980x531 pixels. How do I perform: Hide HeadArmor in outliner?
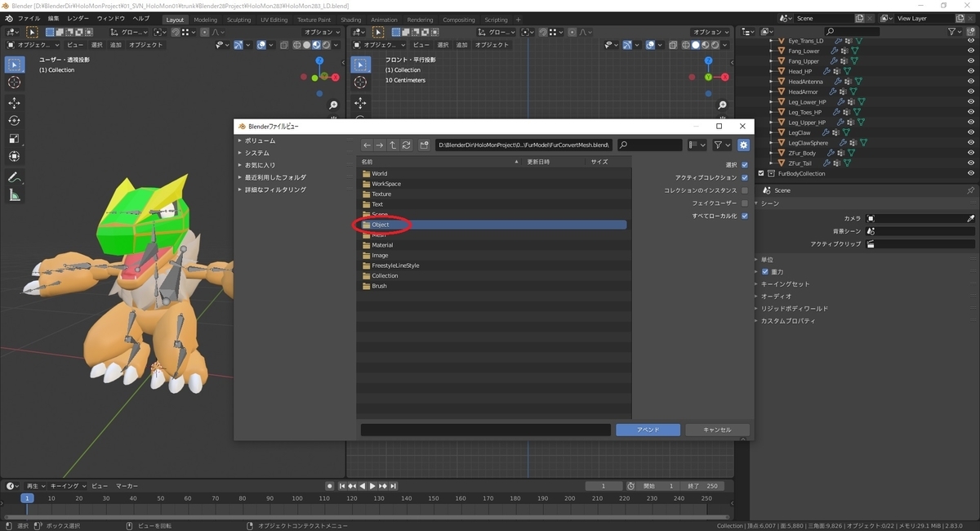tap(971, 91)
